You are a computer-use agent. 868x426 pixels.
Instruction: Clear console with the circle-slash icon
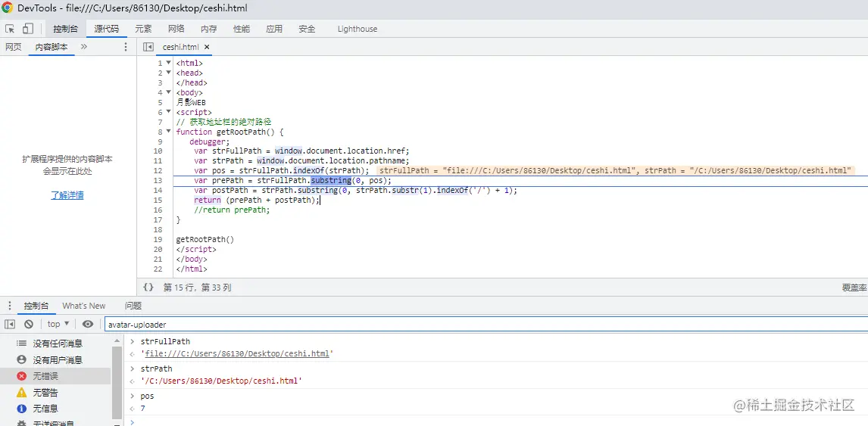(29, 324)
